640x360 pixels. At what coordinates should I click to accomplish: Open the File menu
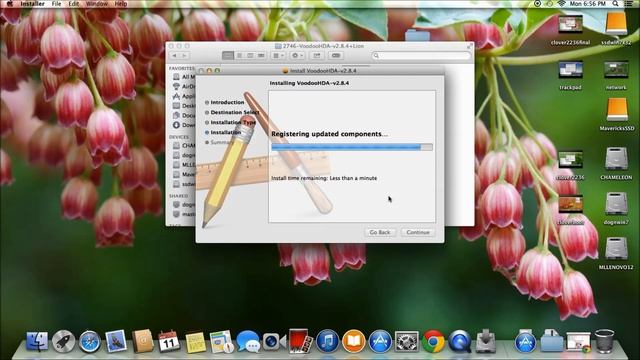tap(56, 4)
